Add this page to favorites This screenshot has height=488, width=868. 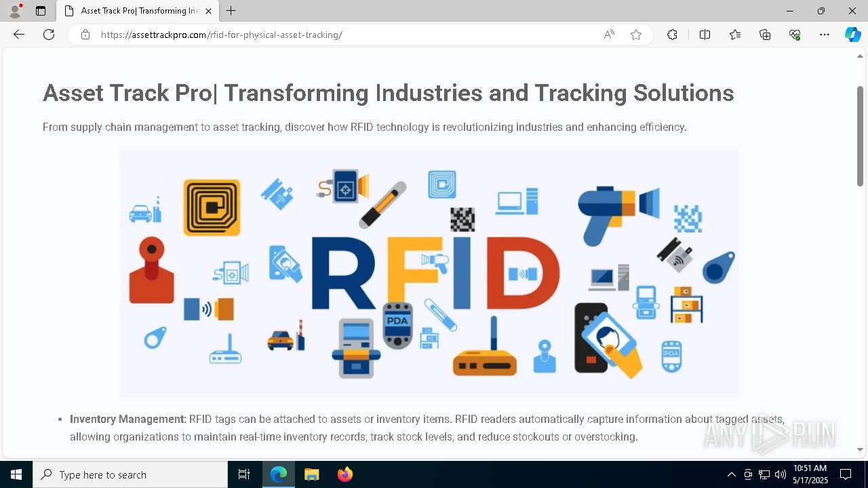click(636, 35)
